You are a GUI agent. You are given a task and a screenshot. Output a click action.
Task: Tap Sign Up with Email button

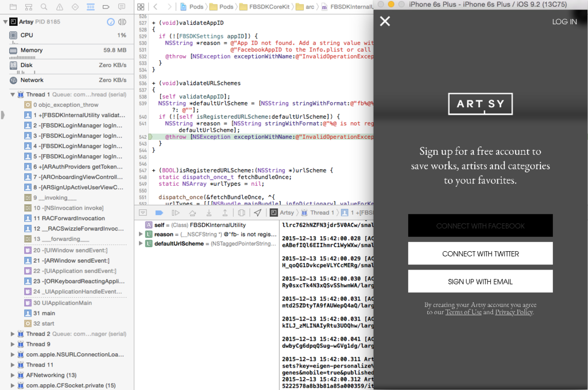click(481, 282)
